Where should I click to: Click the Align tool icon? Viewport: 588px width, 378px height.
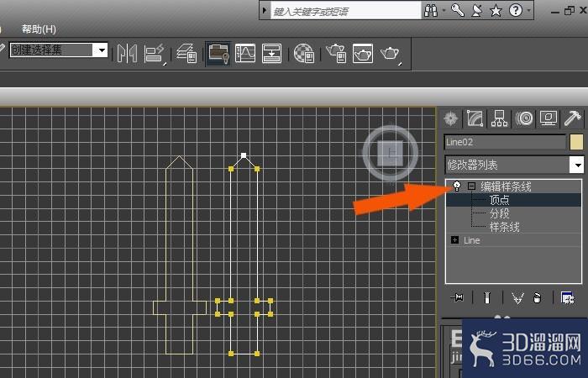pyautogui.click(x=154, y=54)
